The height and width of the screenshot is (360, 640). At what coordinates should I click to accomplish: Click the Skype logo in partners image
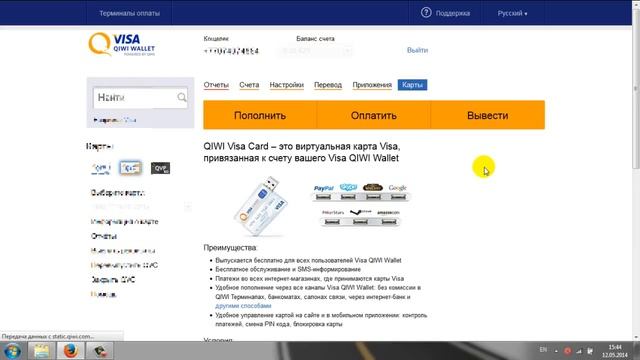[348, 187]
